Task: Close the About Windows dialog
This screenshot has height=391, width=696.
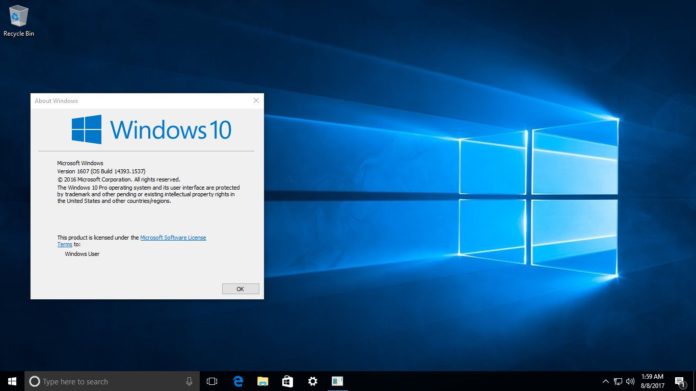Action: point(256,101)
